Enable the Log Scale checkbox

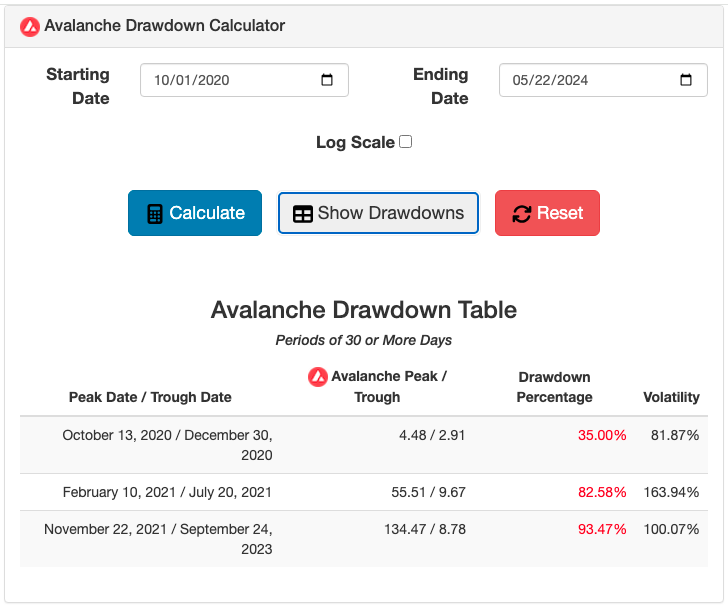pos(405,141)
